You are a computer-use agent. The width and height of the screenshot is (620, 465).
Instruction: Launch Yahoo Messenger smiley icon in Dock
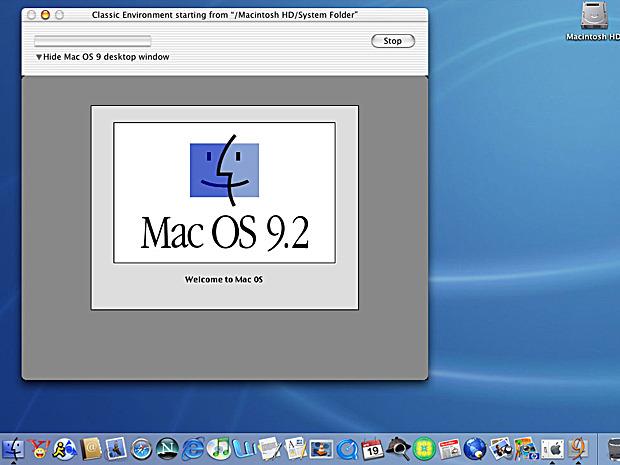tap(39, 449)
